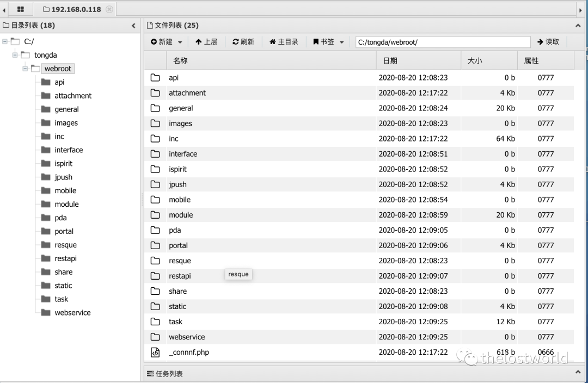
Task: Select pda folder in directory tree
Action: point(60,218)
